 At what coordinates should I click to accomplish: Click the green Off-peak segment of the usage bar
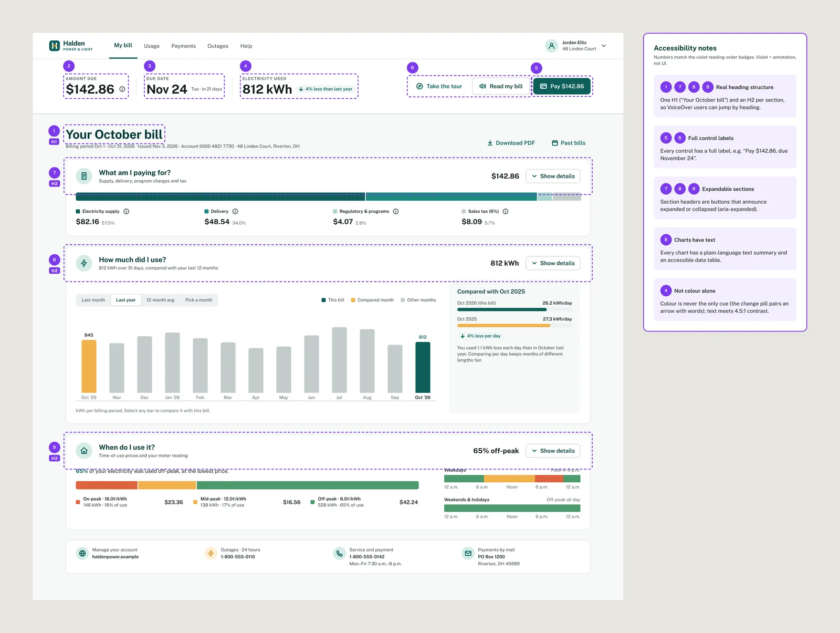pos(308,485)
